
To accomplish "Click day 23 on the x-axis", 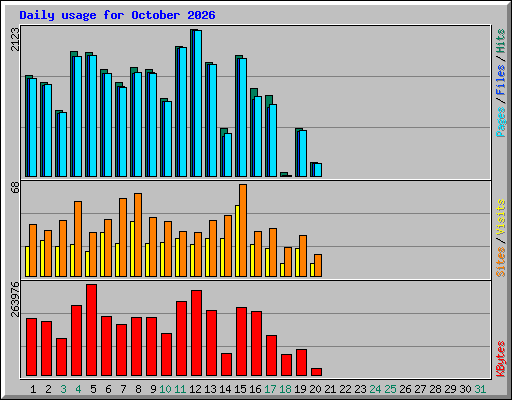I will [x=360, y=389].
